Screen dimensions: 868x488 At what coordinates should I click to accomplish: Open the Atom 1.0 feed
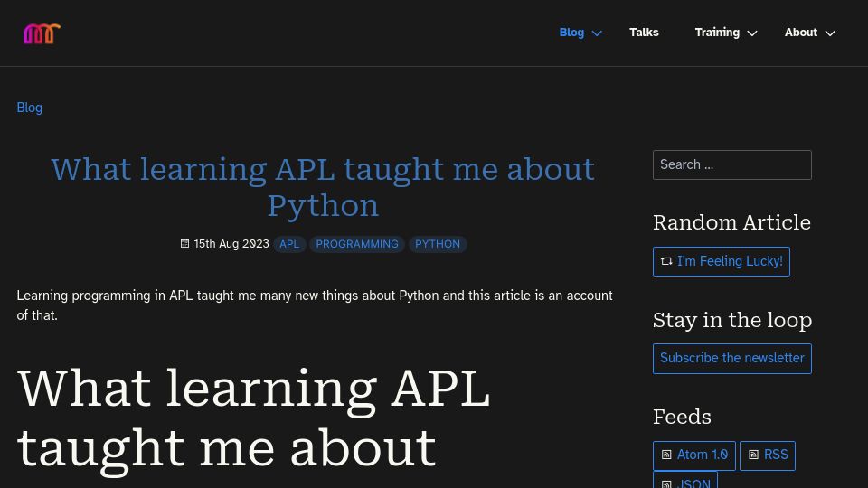pos(694,455)
